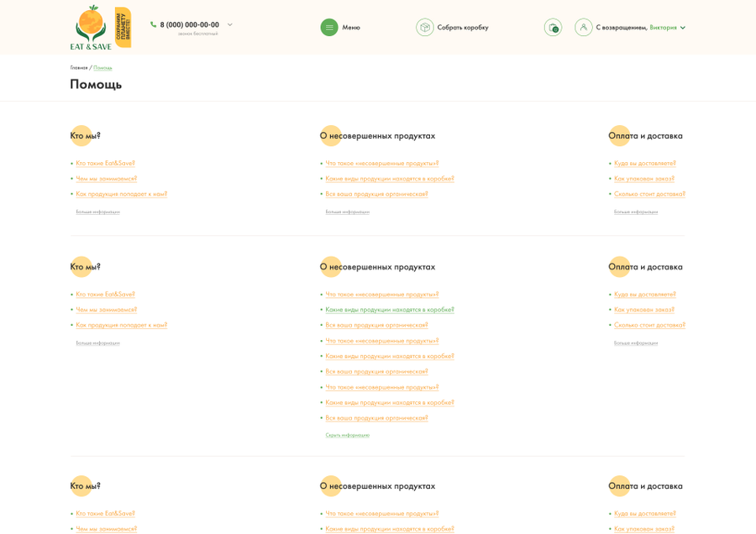756x534 pixels.
Task: Expand first Кто мы? with Больше информации
Action: (x=98, y=212)
